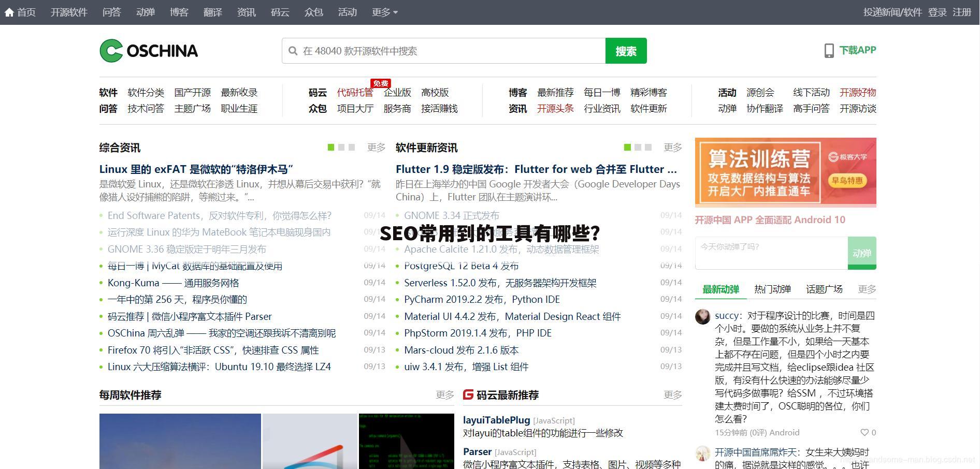Select third page dot in 软件更新资讯
This screenshot has height=469, width=980.
coord(648,148)
